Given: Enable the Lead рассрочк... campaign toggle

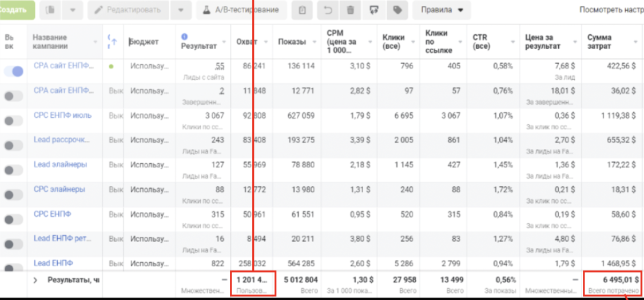Looking at the screenshot, I should pos(14,145).
